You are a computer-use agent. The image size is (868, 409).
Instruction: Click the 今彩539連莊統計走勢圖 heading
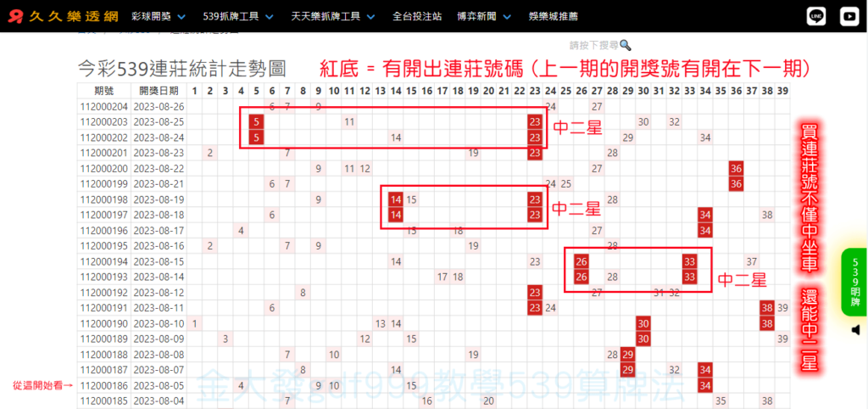pos(182,69)
